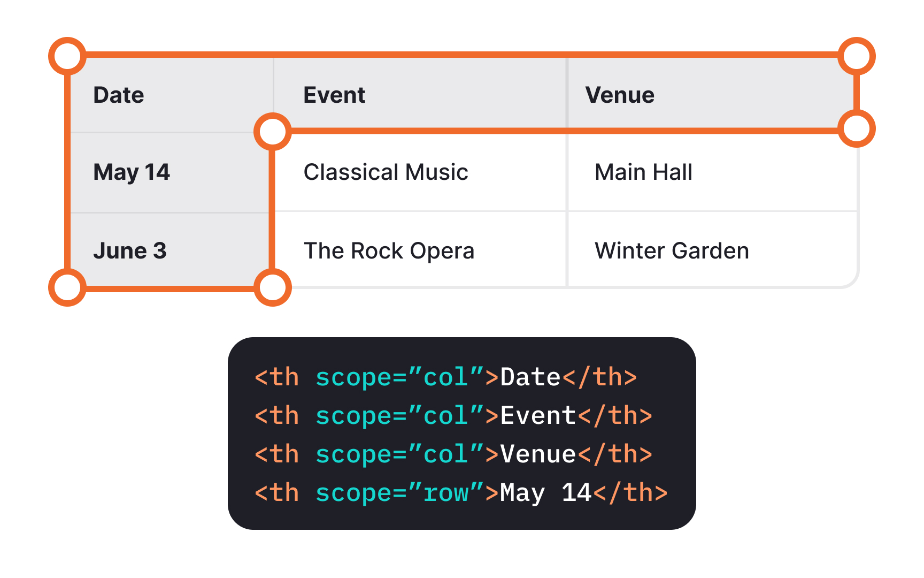Viewport: 924px width, 578px height.
Task: Click the top-left orange selection handle
Action: pyautogui.click(x=66, y=55)
